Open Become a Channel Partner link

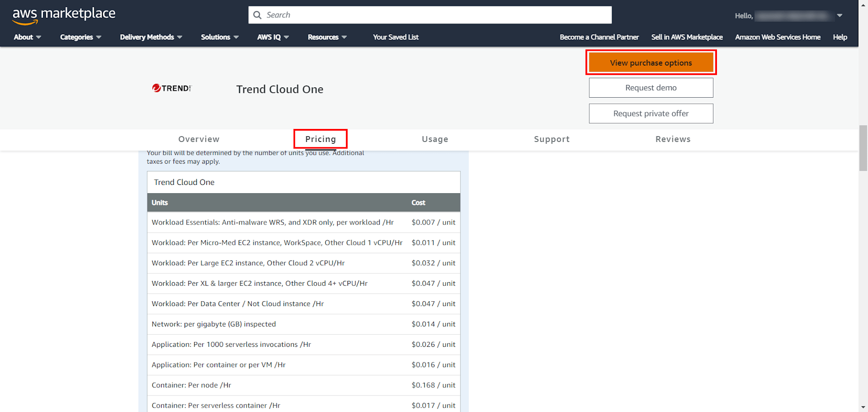pyautogui.click(x=599, y=37)
